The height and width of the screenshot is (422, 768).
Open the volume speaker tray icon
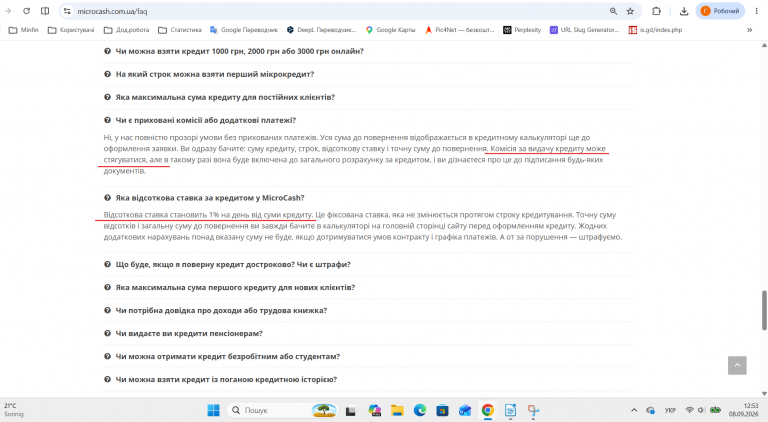701,410
